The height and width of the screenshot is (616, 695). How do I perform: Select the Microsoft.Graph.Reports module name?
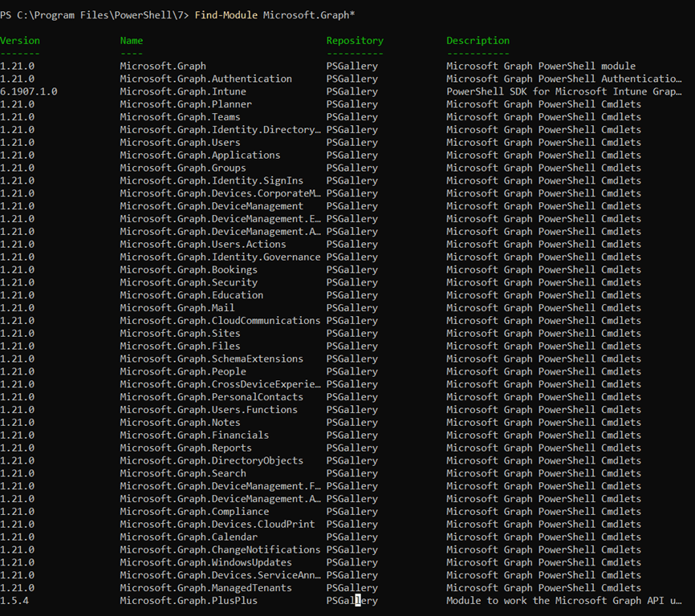[x=185, y=448]
